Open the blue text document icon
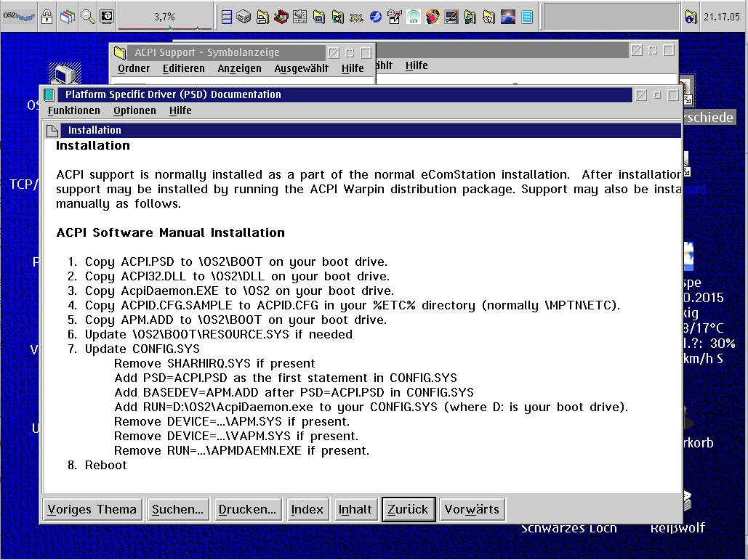Image resolution: width=748 pixels, height=560 pixels. click(526, 17)
